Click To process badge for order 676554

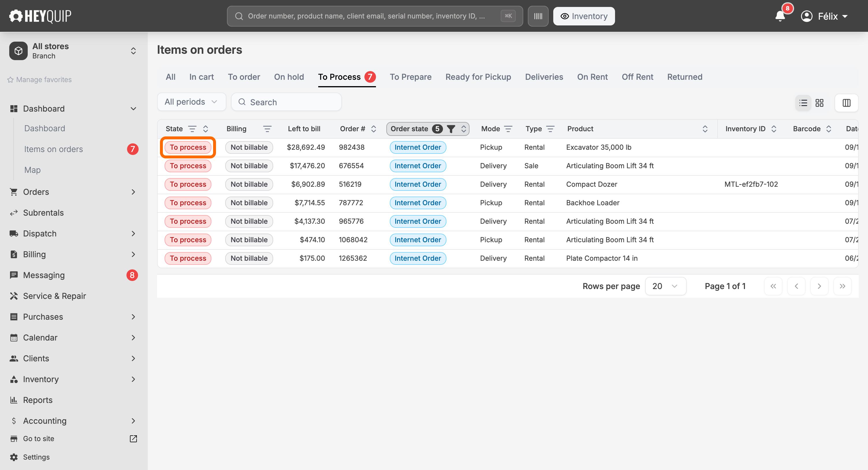(x=188, y=166)
